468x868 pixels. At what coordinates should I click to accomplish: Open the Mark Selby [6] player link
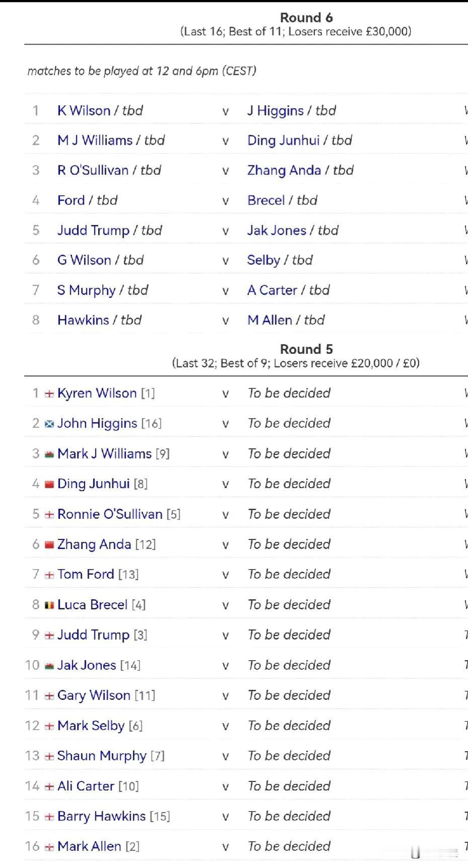pyautogui.click(x=91, y=726)
